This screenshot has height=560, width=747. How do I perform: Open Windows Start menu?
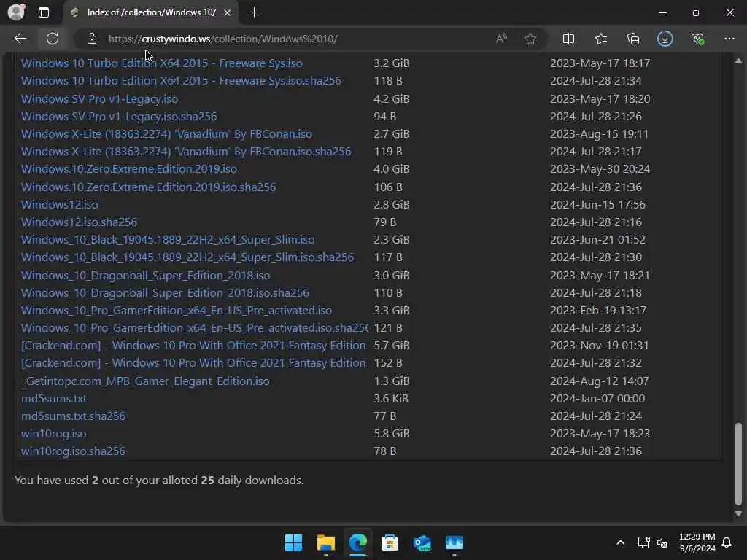(293, 542)
